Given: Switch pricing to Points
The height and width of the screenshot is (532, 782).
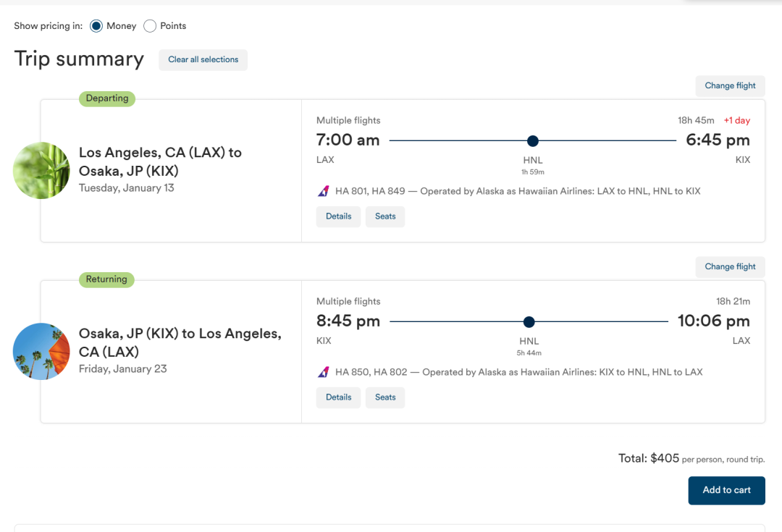Looking at the screenshot, I should point(150,26).
